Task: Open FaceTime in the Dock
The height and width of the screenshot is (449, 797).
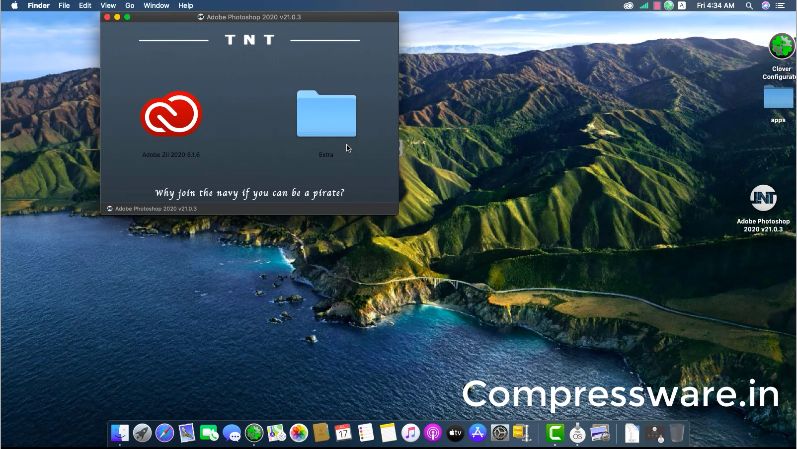Action: pos(209,433)
